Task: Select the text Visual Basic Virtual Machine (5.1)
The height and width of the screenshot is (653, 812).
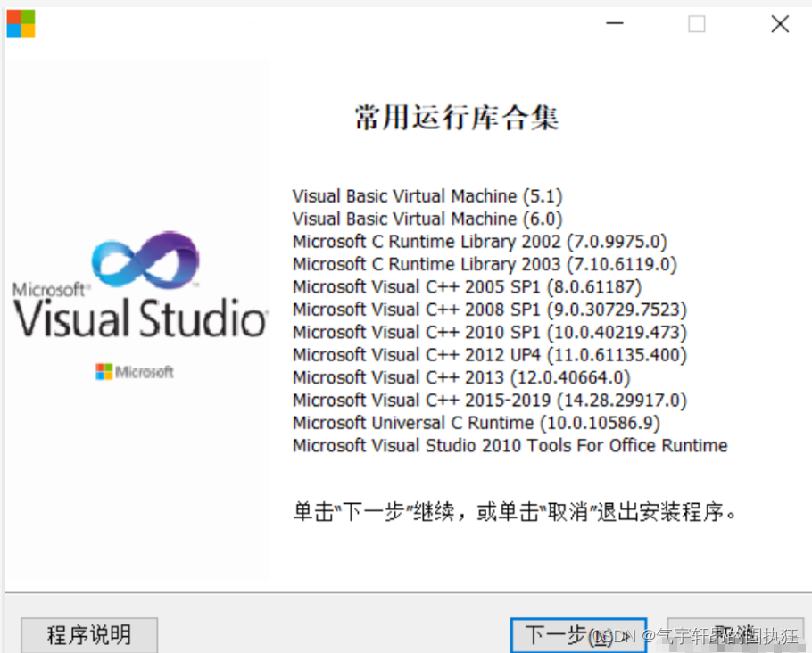Action: pyautogui.click(x=427, y=196)
